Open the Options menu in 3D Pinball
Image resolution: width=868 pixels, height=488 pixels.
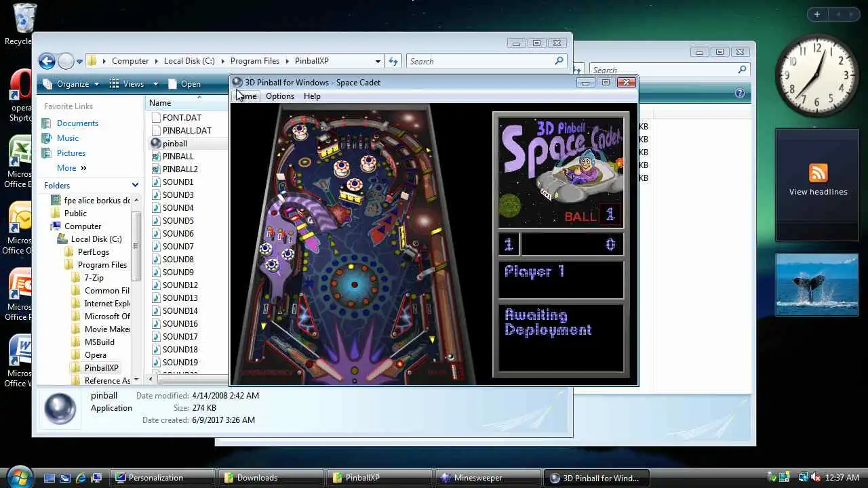pos(280,96)
